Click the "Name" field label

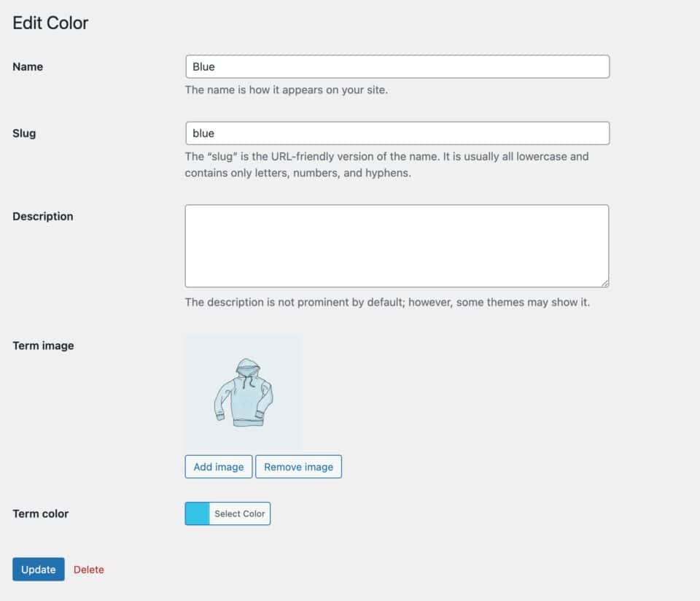point(28,66)
